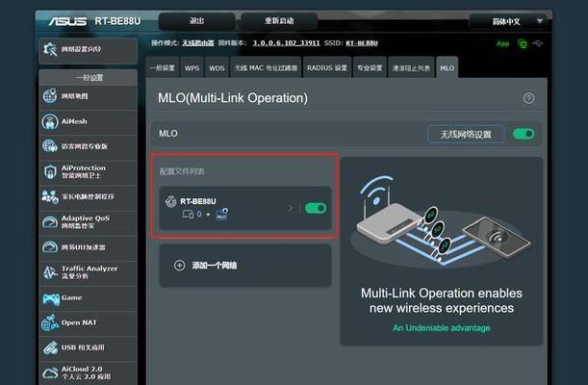Open the Traffic Analyzer icon
The image size is (588, 385).
pos(50,272)
